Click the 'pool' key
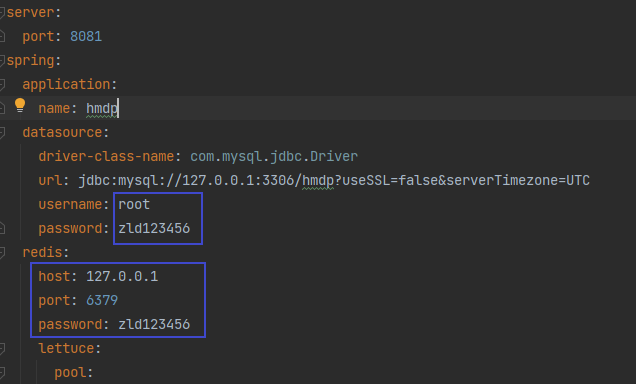Viewport: 636px width, 384px height. coord(70,373)
